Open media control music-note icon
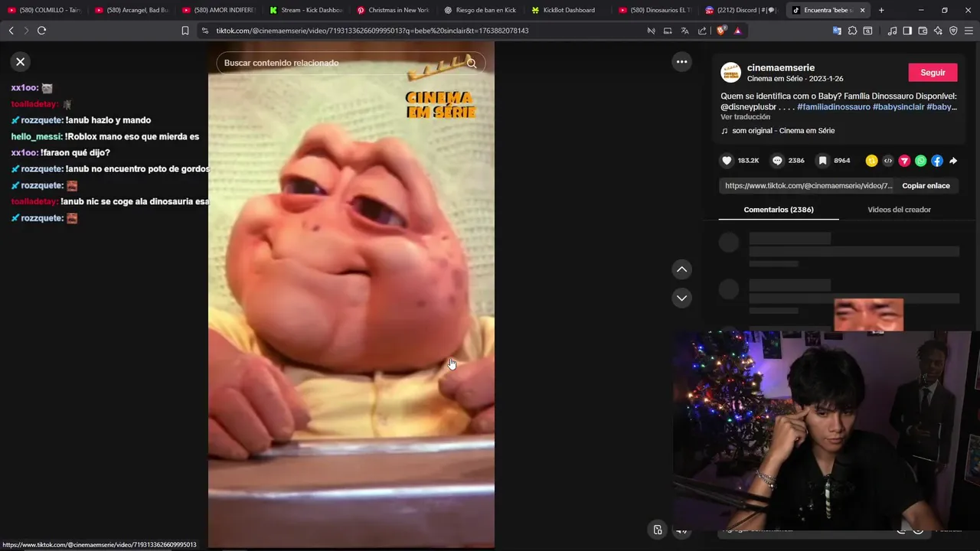 tap(892, 31)
